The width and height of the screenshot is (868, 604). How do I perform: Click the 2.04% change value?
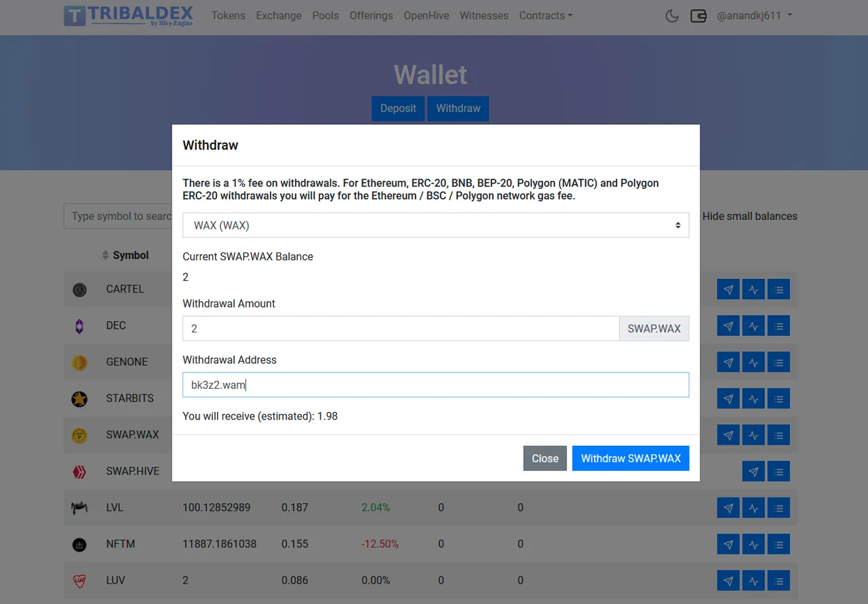click(x=376, y=508)
